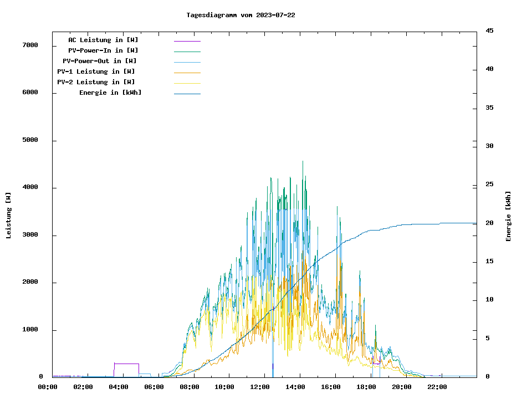Screen dimensions: 532x399
Task: Click the chart title Tagesdiagramm vom 2023-07-22
Action: click(x=241, y=15)
